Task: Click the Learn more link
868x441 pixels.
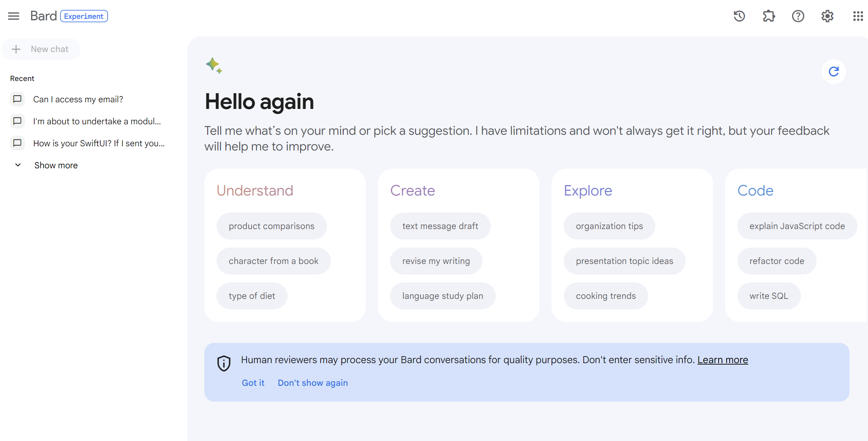Action: 723,360
